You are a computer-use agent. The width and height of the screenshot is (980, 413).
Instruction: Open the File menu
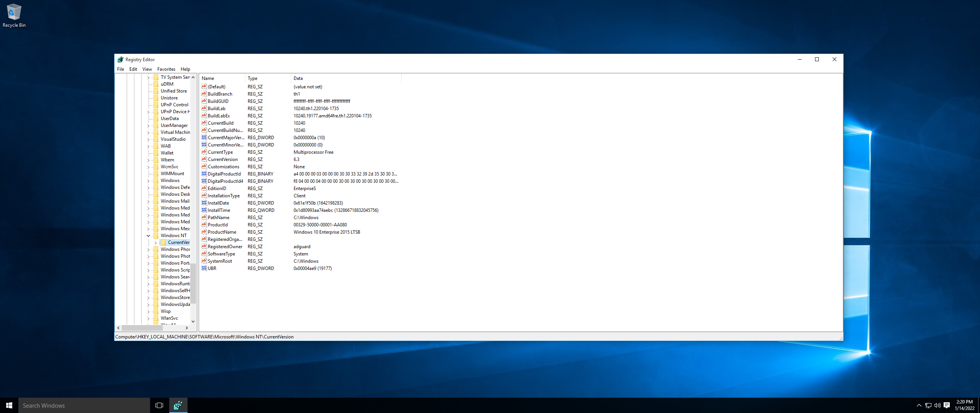pyautogui.click(x=121, y=69)
